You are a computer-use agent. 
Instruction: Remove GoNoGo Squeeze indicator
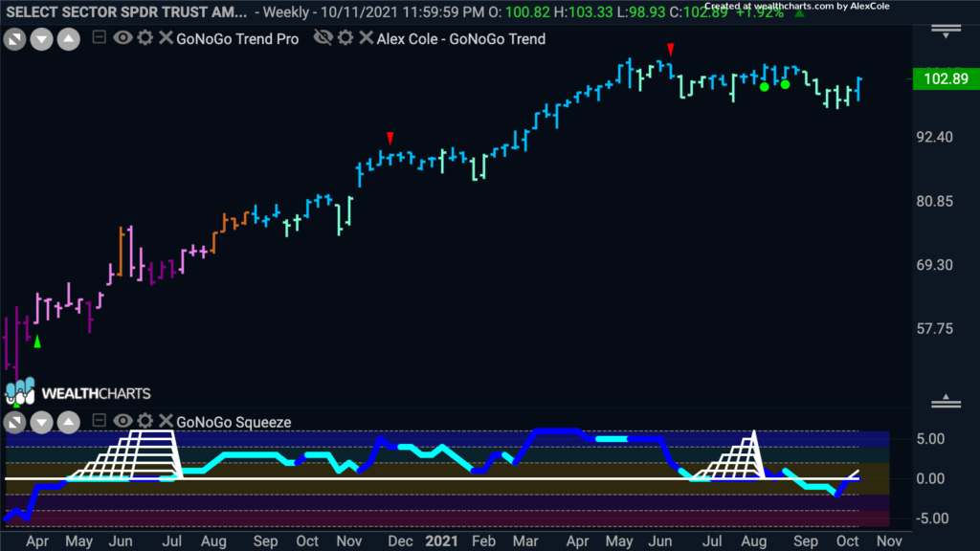166,421
